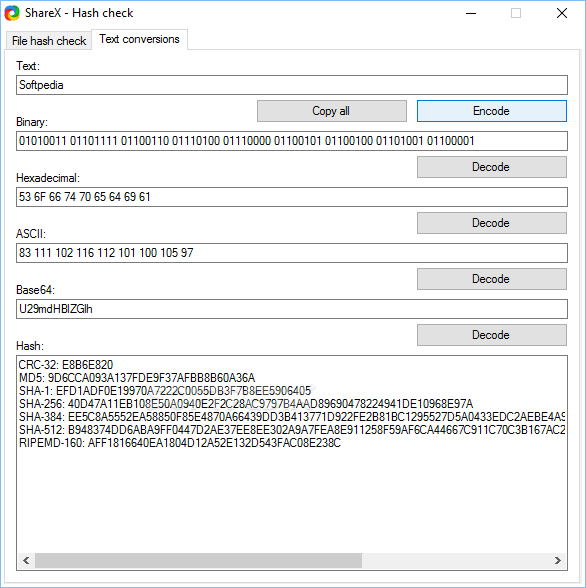Click into the ASCII values field
The width and height of the screenshot is (586, 588).
point(292,253)
